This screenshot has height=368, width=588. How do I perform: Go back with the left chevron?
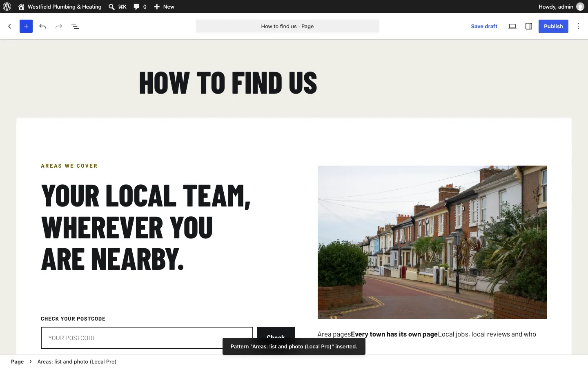(10, 26)
